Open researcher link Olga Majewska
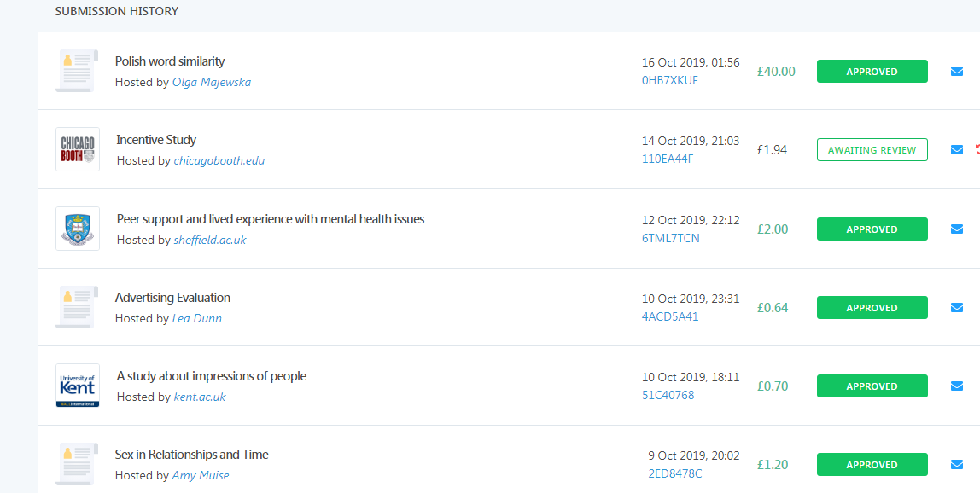This screenshot has width=980, height=493. (211, 82)
